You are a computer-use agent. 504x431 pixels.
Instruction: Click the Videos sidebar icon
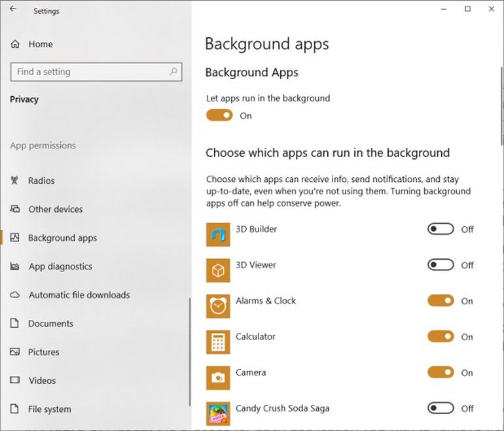[x=15, y=380]
